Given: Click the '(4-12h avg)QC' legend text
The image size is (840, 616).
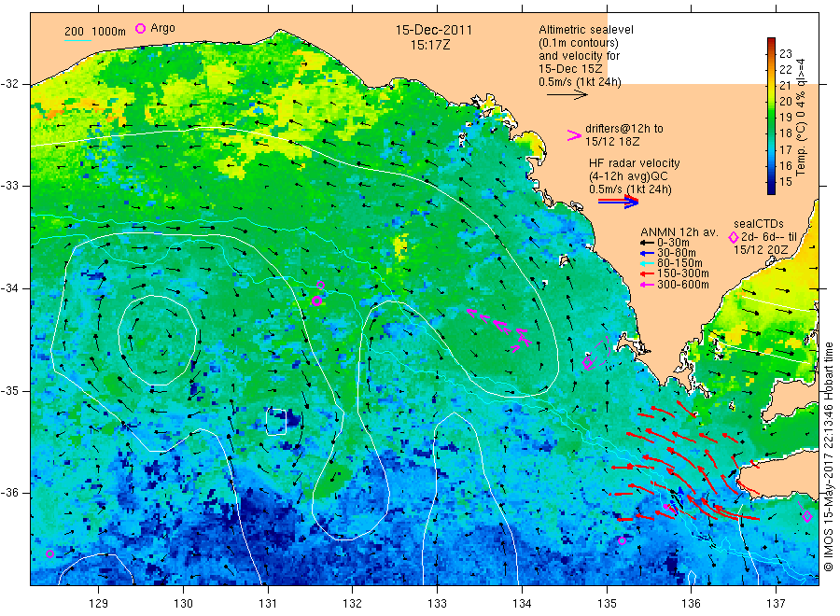Looking at the screenshot, I should tap(628, 176).
